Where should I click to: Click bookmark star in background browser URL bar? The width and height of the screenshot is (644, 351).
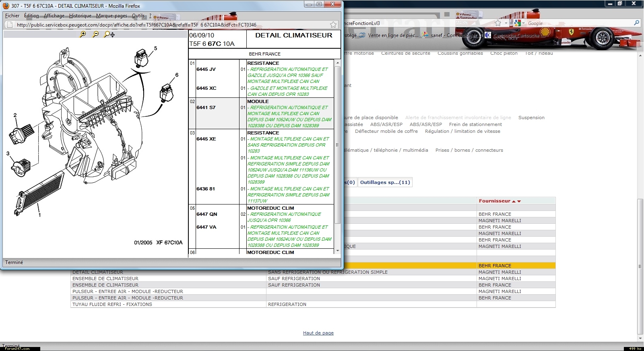point(498,23)
